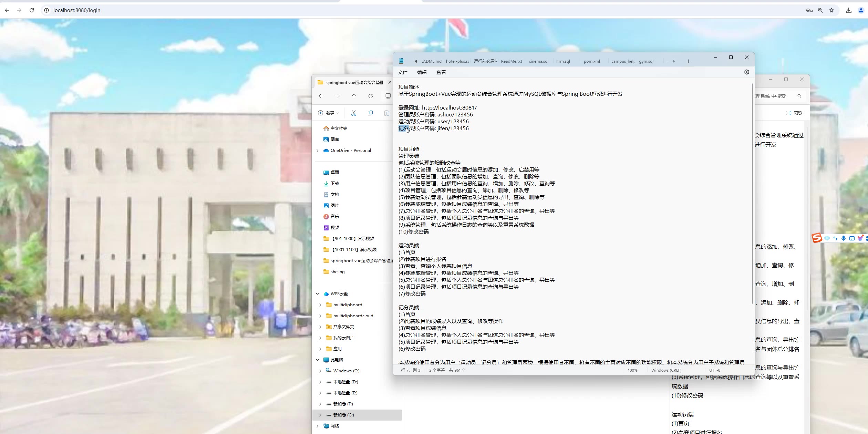Go forward in File Explorer
868x434 pixels.
coord(338,96)
